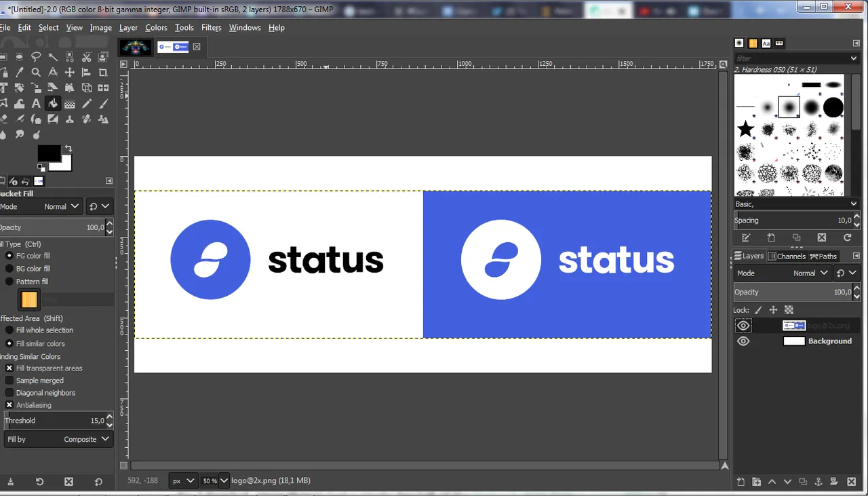The width and height of the screenshot is (868, 496).
Task: Open the Layer menu
Action: point(128,28)
